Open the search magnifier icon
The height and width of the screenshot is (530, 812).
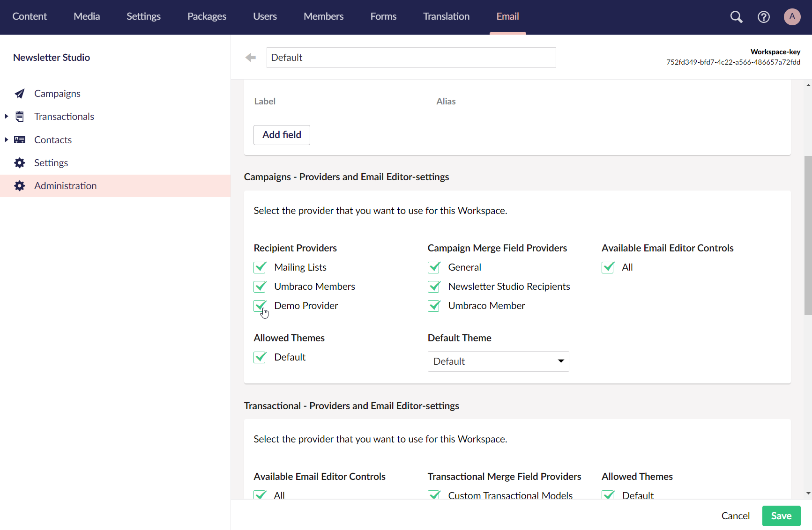[736, 17]
